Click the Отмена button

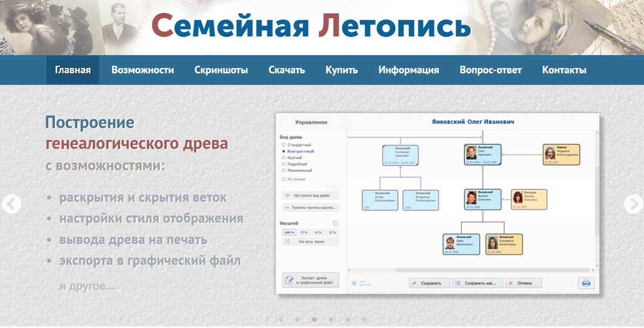[524, 282]
